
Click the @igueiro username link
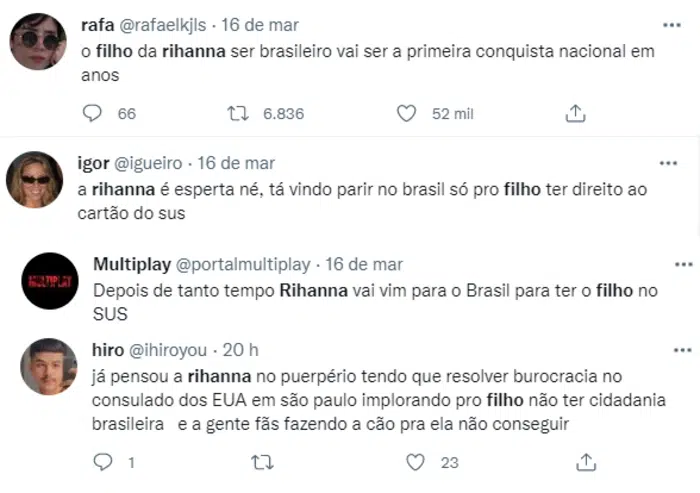152,163
